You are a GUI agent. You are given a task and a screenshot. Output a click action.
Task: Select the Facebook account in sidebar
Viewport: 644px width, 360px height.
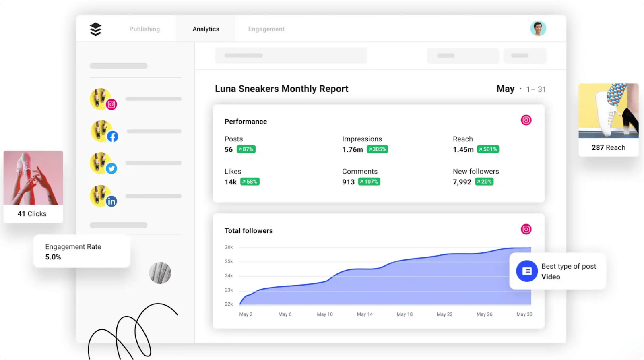coord(104,131)
